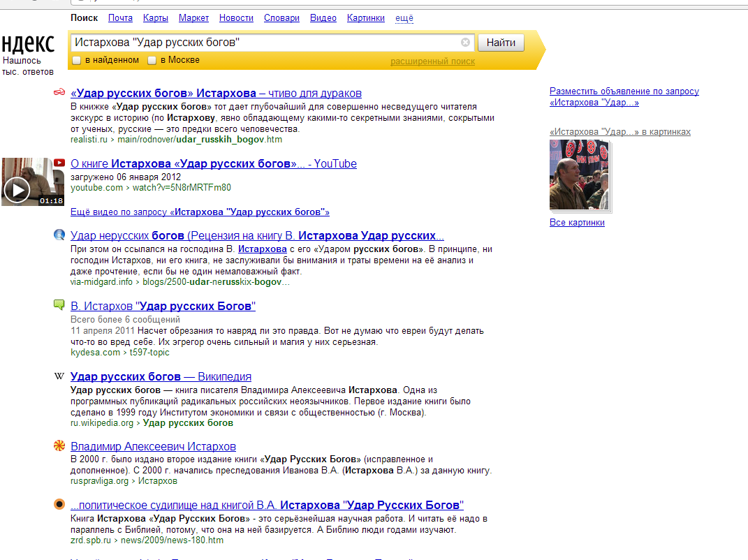The image size is (748, 560).
Task: Open result 'чтиво для дураков'
Action: point(216,93)
